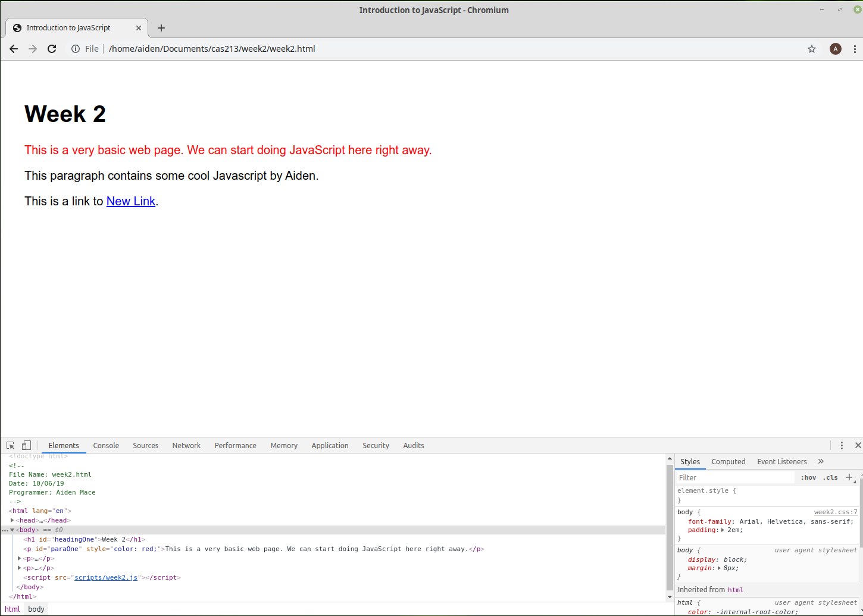This screenshot has height=616, width=863.
Task: Click the New Style Rule plus icon
Action: click(x=849, y=477)
